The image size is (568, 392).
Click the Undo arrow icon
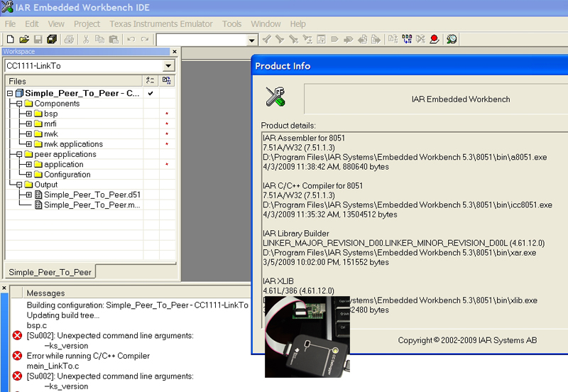[x=131, y=39]
